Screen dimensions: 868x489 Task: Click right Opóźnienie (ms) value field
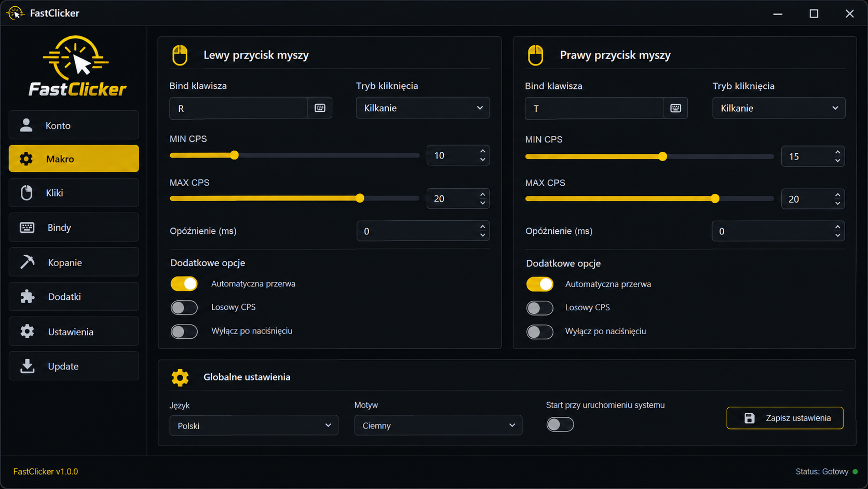click(778, 231)
